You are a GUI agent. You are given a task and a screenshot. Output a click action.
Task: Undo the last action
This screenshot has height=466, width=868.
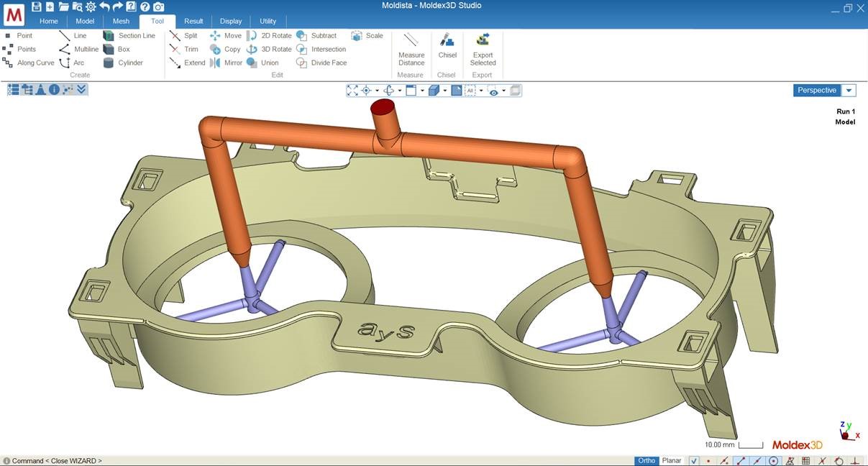(104, 6)
